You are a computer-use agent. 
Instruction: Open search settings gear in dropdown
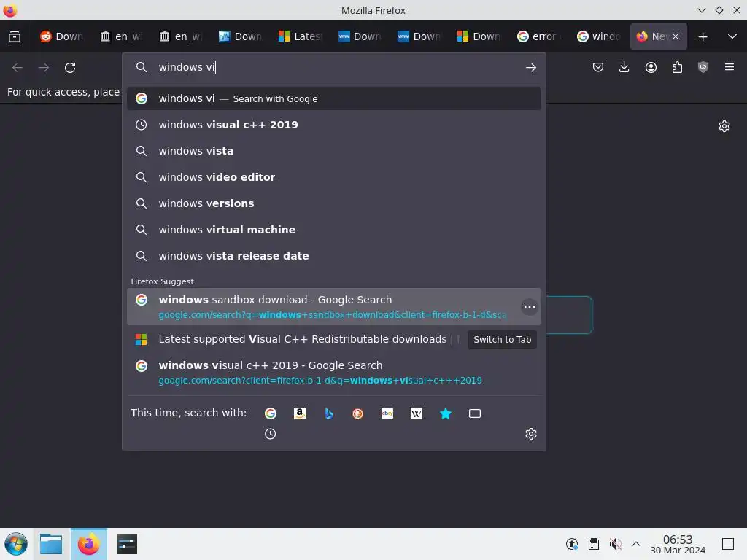pos(531,434)
